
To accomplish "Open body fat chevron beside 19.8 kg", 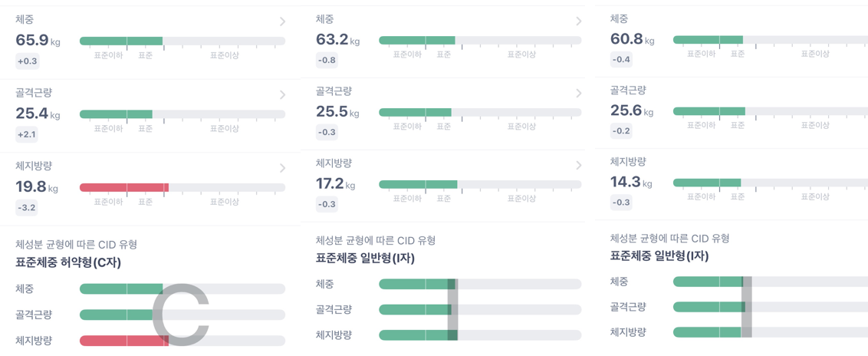I will tap(282, 168).
